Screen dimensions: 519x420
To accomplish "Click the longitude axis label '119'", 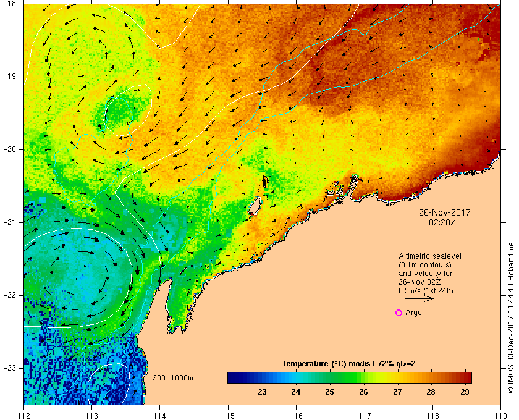I will click(500, 416).
